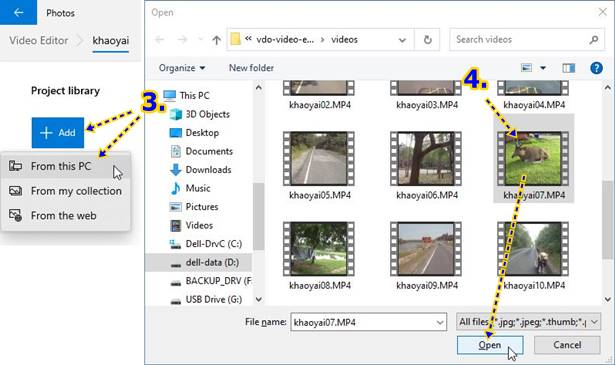Expand the address bar history dropdown
615x365 pixels.
pyautogui.click(x=402, y=40)
